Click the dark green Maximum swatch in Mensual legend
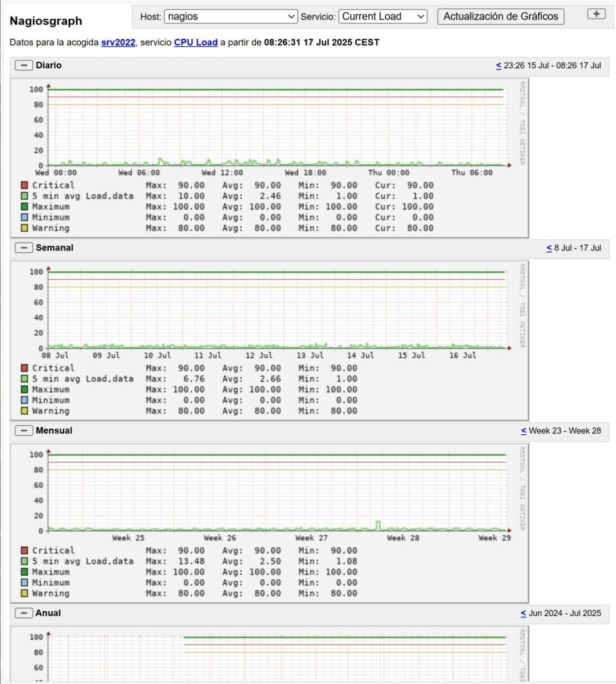Screen dimensions: 616x684 pos(25,572)
